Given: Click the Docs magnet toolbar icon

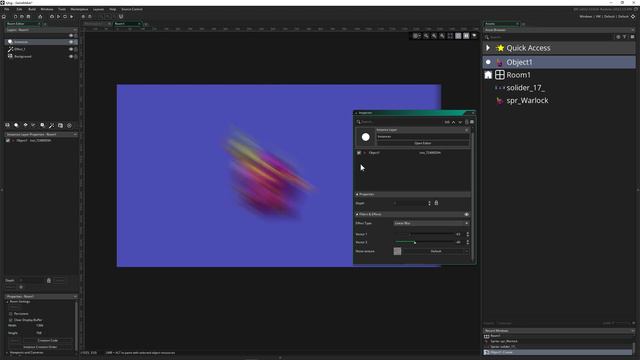Looking at the screenshot, I should tap(121, 17).
